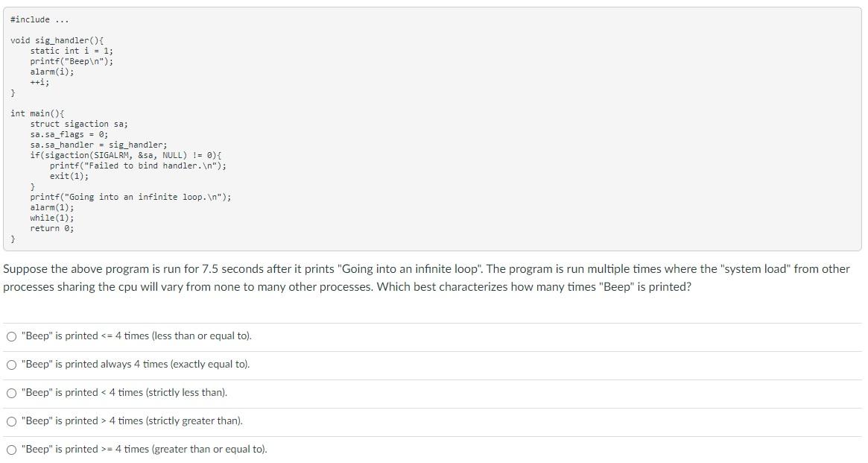This screenshot has width=868, height=463.
Task: Select the ">= 4 times" answer option
Action: click(x=12, y=449)
